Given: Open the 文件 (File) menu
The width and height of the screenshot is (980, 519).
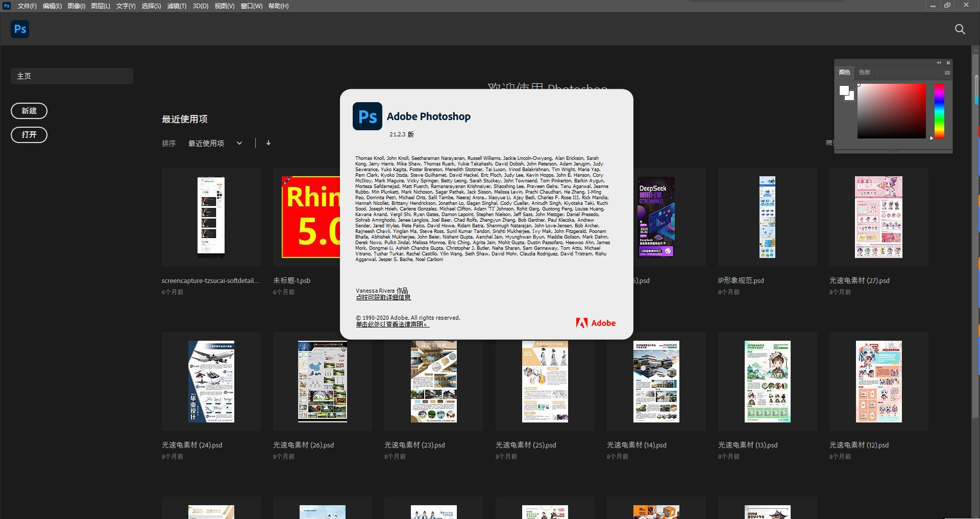Looking at the screenshot, I should point(27,6).
